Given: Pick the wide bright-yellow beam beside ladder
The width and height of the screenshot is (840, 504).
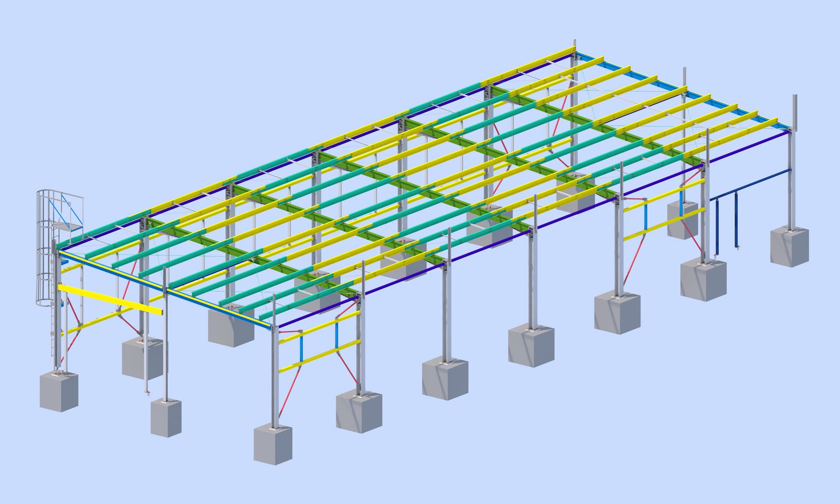Looking at the screenshot, I should [x=110, y=299].
